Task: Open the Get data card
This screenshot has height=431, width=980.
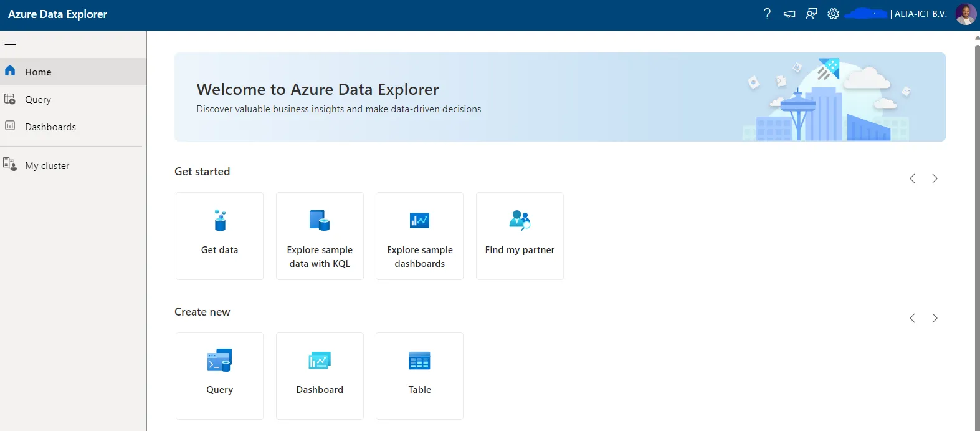Action: [x=219, y=236]
